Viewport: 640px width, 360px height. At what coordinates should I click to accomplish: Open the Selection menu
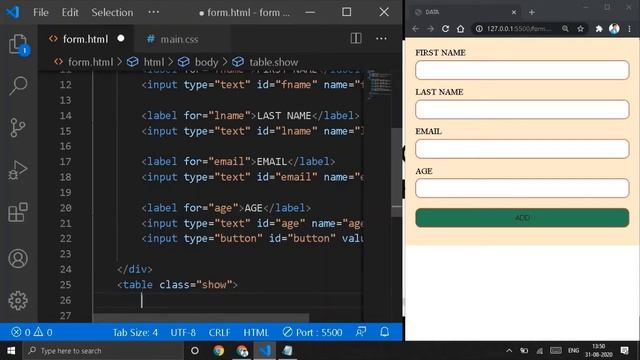pyautogui.click(x=112, y=12)
